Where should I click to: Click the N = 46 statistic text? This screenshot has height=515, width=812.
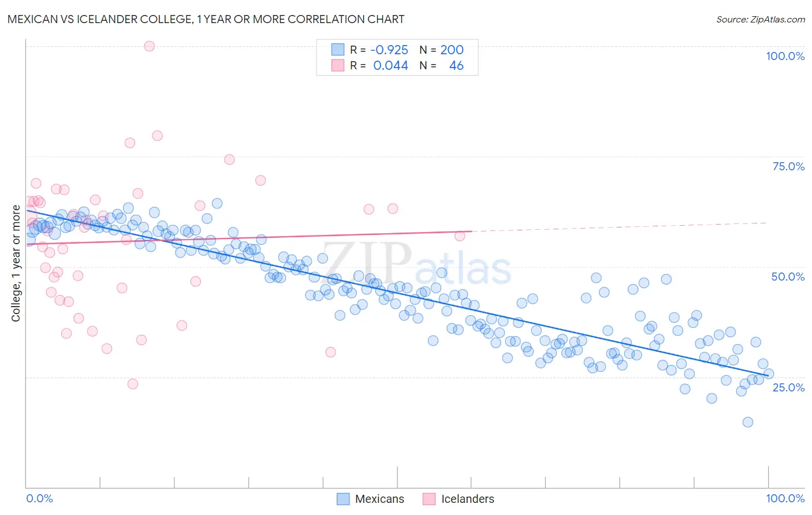[x=441, y=65]
